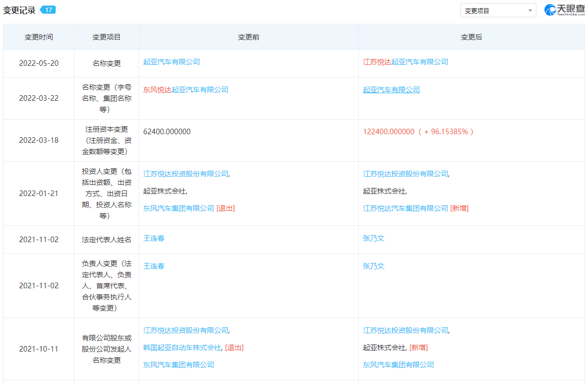Click underlined 起亚汽车有限公司 in 2022-03-22 row
The image size is (588, 384).
[x=391, y=90]
